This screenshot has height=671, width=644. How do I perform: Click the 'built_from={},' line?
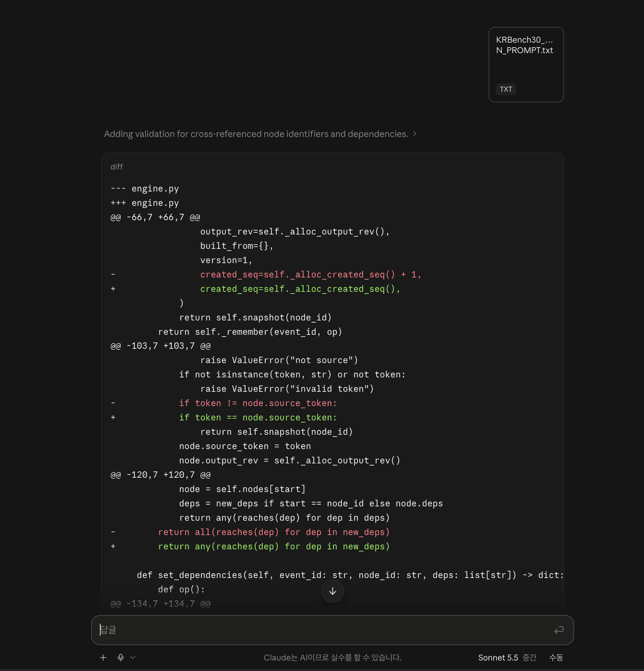[x=237, y=246]
